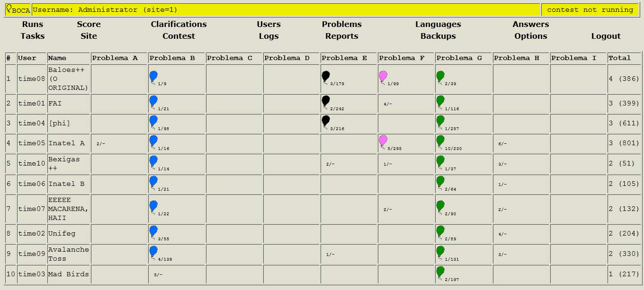
Task: Open the Backups page
Action: point(438,36)
